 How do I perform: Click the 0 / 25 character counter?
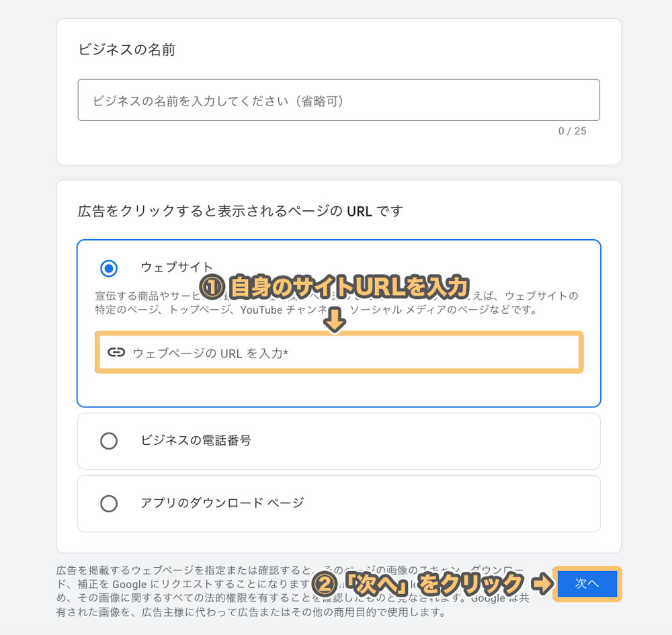point(572,131)
